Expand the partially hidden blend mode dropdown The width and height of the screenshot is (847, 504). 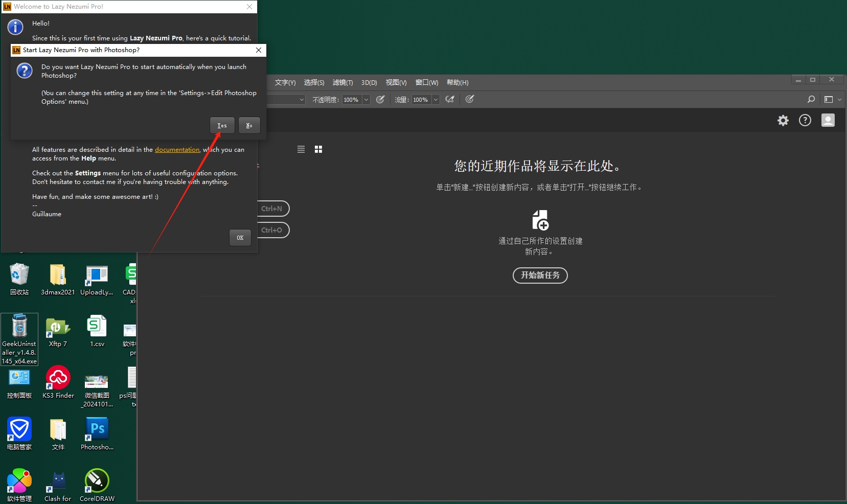pos(302,100)
